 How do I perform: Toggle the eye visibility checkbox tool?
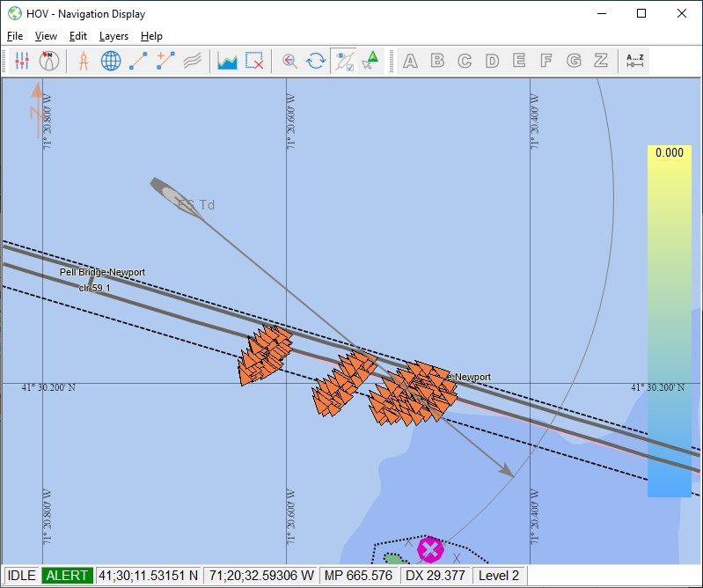pos(343,61)
